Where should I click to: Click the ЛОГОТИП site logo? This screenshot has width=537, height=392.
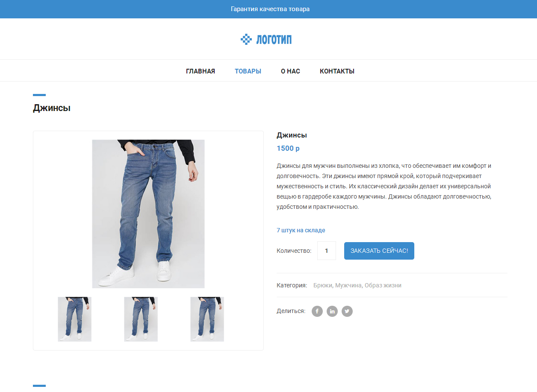[x=266, y=39]
